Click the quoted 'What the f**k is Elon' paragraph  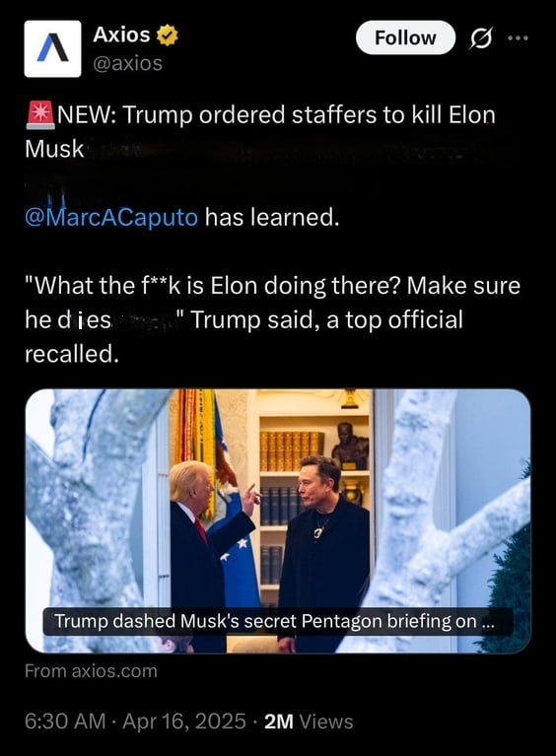pos(272,319)
